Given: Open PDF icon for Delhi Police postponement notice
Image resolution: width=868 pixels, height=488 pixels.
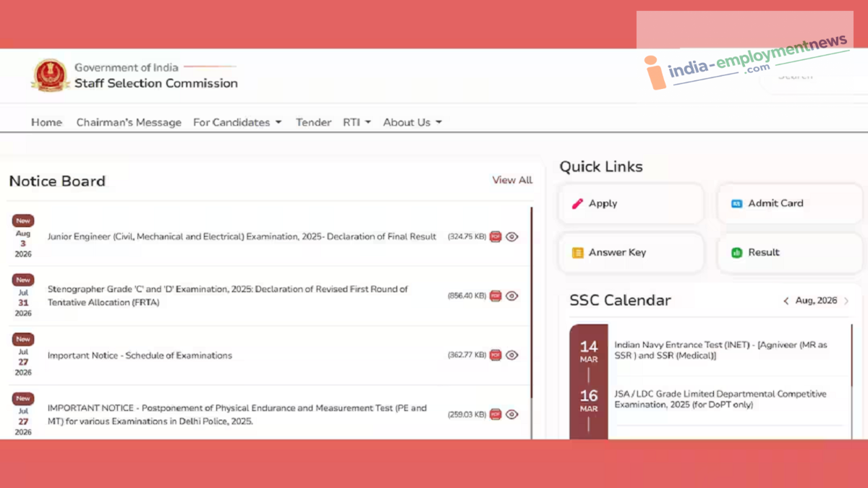Looking at the screenshot, I should [x=495, y=414].
